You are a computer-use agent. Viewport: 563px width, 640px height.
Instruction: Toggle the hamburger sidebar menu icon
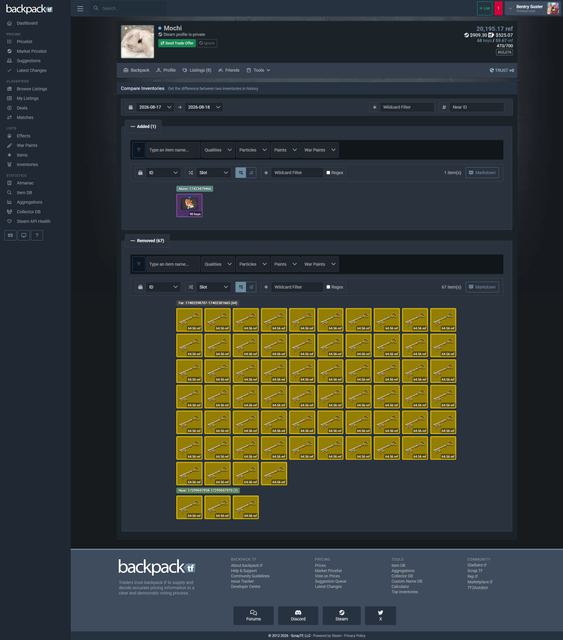[x=80, y=9]
